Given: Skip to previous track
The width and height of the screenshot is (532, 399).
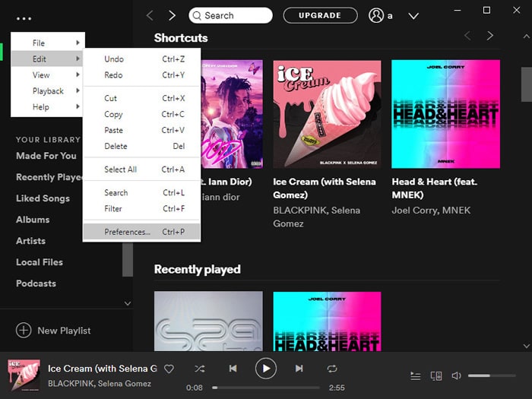Looking at the screenshot, I should click(233, 369).
